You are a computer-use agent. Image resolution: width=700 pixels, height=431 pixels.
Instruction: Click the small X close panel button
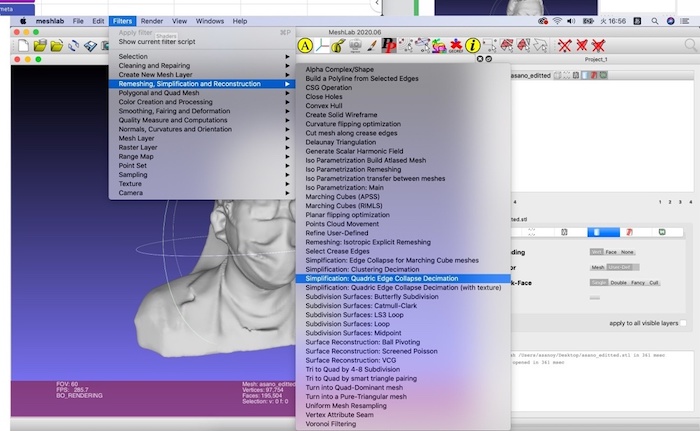(x=480, y=59)
